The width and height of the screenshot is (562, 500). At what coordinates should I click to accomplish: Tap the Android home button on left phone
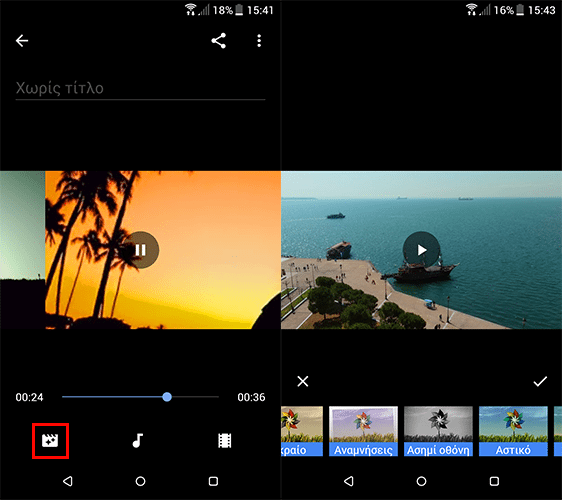(x=140, y=481)
